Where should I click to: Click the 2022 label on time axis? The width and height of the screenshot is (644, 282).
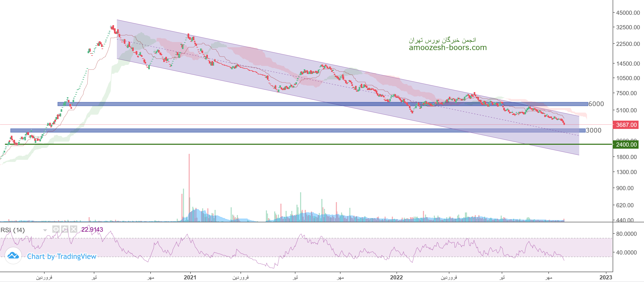[x=396, y=277]
